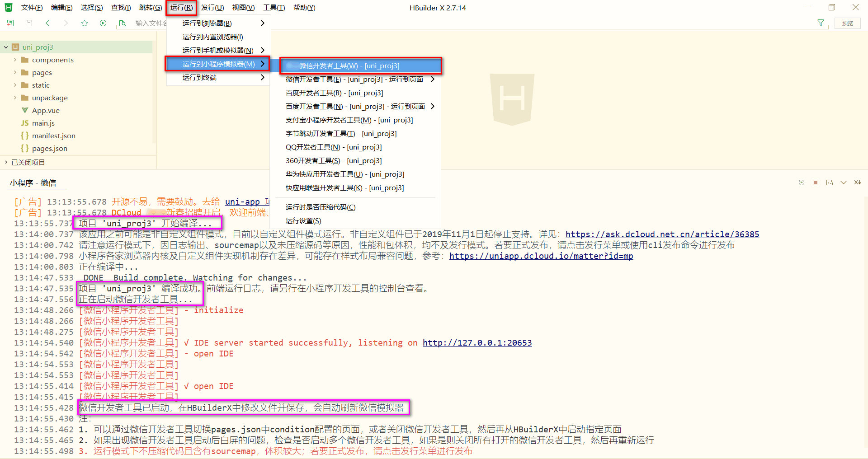Toggle 运行时是否压缩代码(C) option
Image resolution: width=868 pixels, height=459 pixels.
(x=355, y=207)
